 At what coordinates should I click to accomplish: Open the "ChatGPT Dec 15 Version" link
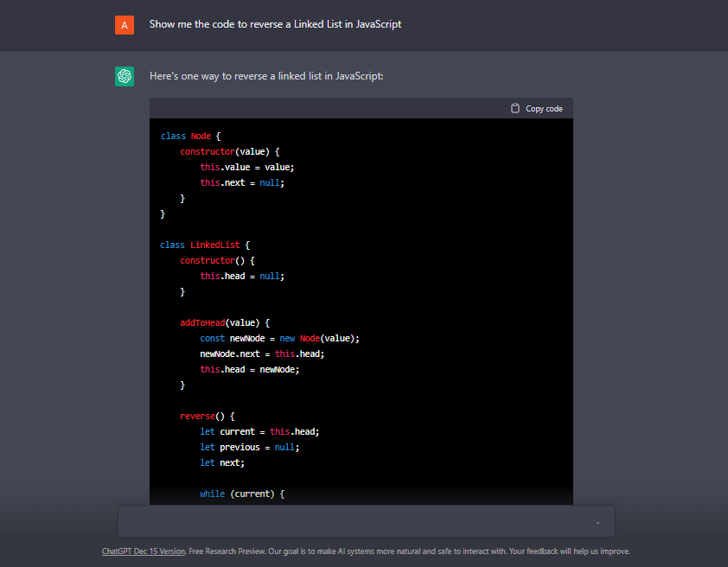pyautogui.click(x=143, y=551)
